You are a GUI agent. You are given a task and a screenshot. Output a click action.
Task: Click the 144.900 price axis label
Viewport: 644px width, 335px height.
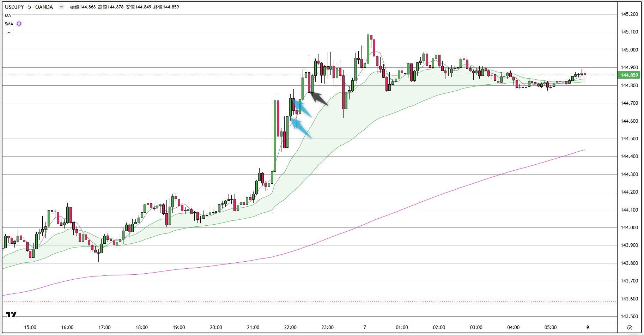pos(629,67)
